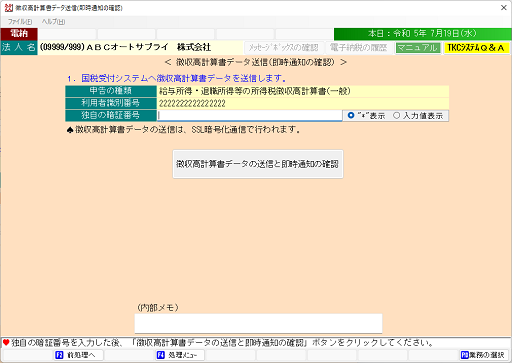
Task: Click inside the 内部メモ text box
Action: 258,323
